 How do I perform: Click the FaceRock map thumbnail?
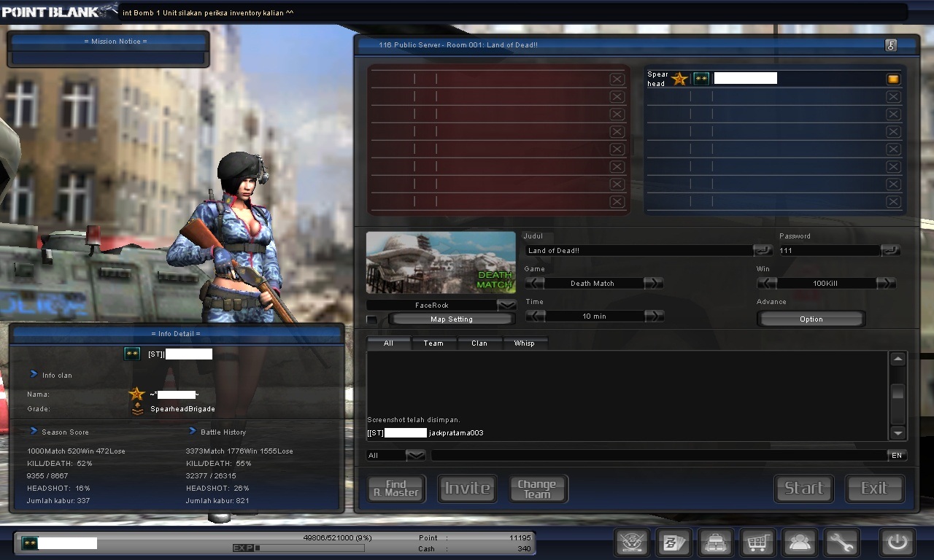(441, 263)
